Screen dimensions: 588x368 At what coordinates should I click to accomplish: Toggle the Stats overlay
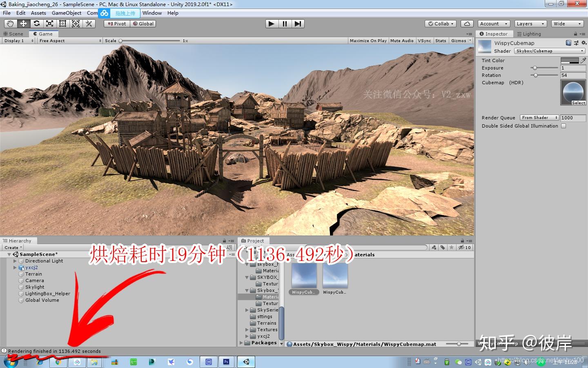pos(441,40)
